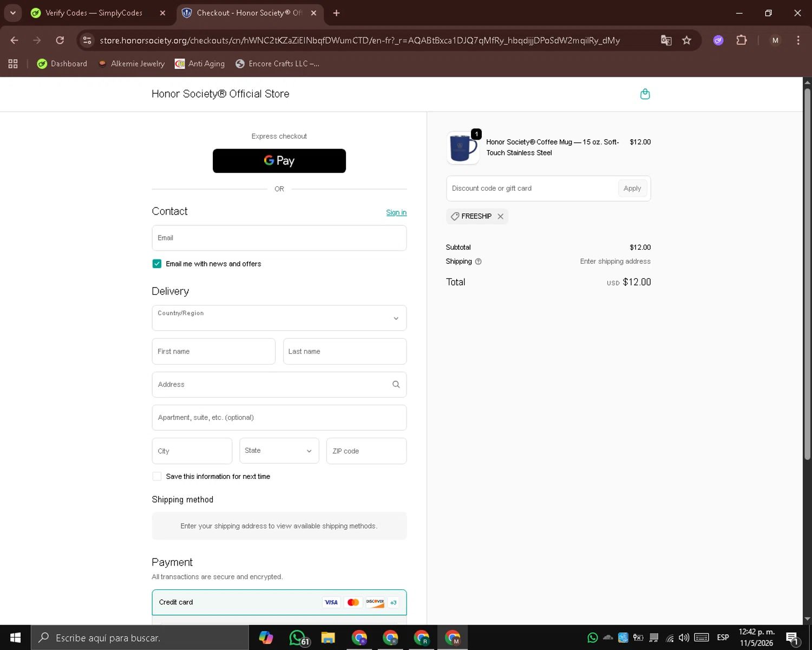Open the shopping bag cart icon
This screenshot has height=650, width=812.
tap(645, 94)
